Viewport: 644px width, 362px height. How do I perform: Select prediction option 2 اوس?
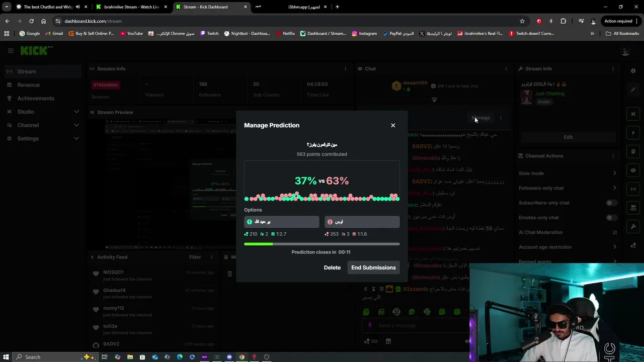coord(362,222)
